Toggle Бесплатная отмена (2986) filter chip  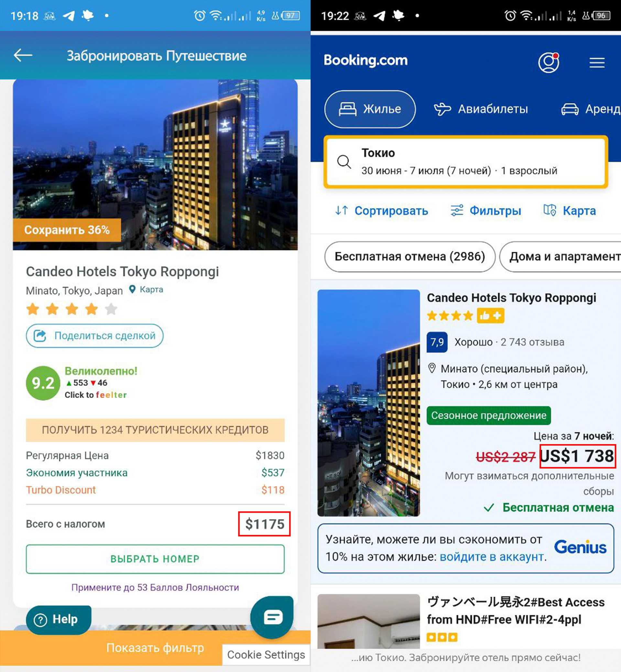point(409,257)
